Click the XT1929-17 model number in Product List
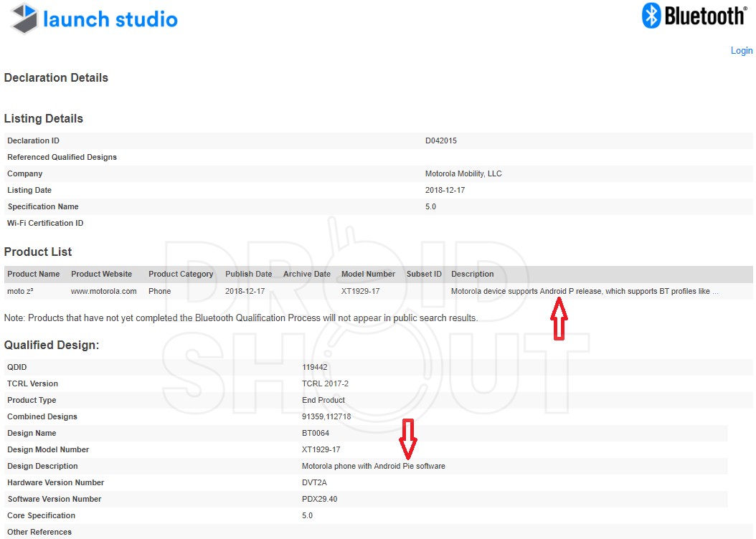This screenshot has height=539, width=756. (360, 291)
